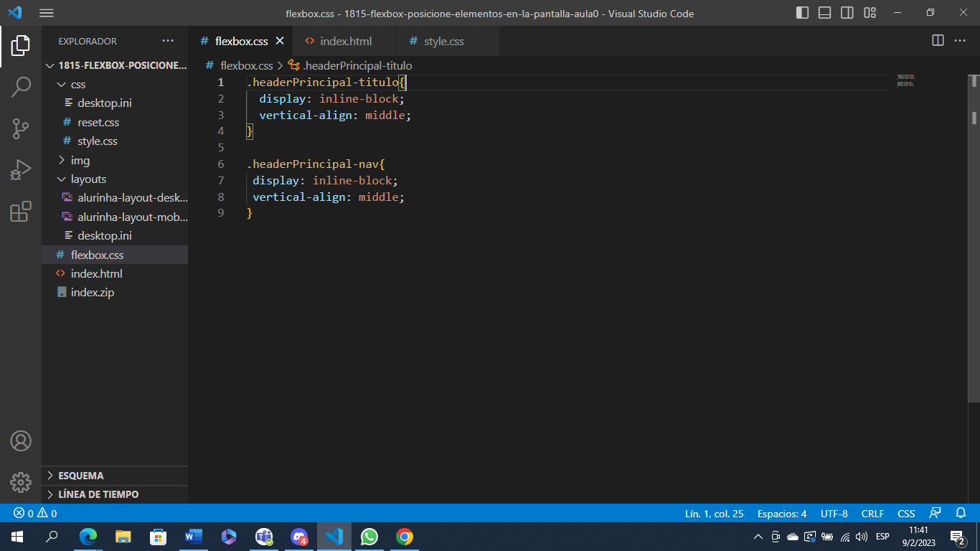Click the inline-block value on line 2
This screenshot has height=551, width=980.
[359, 98]
